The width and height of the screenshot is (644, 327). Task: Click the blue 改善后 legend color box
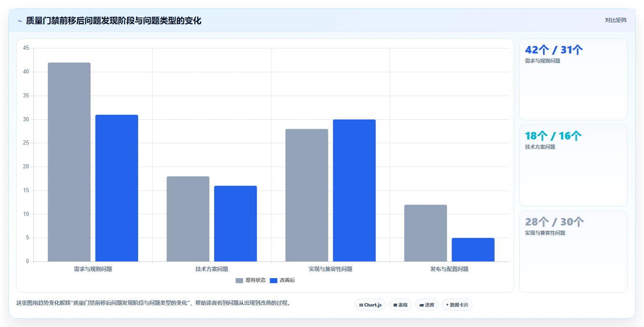coord(273,281)
